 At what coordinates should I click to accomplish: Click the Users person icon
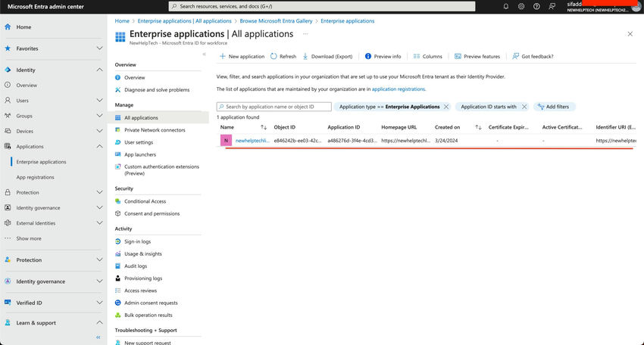coord(8,100)
